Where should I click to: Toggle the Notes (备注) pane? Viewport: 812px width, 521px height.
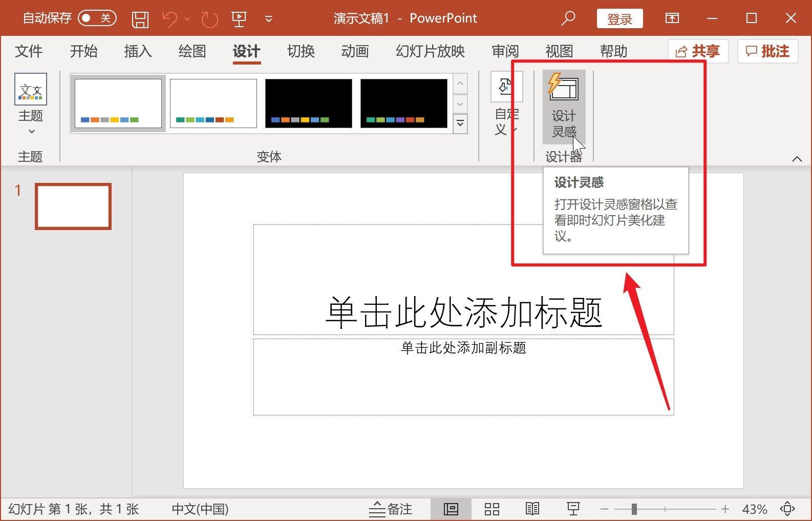391,509
